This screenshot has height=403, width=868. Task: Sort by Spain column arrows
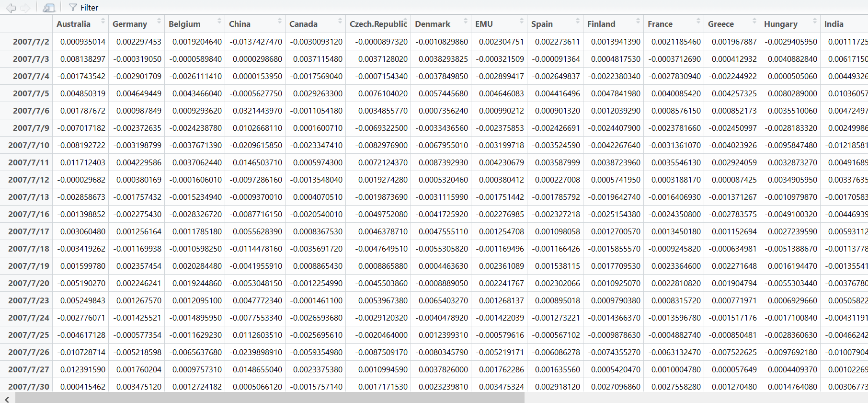coord(577,22)
